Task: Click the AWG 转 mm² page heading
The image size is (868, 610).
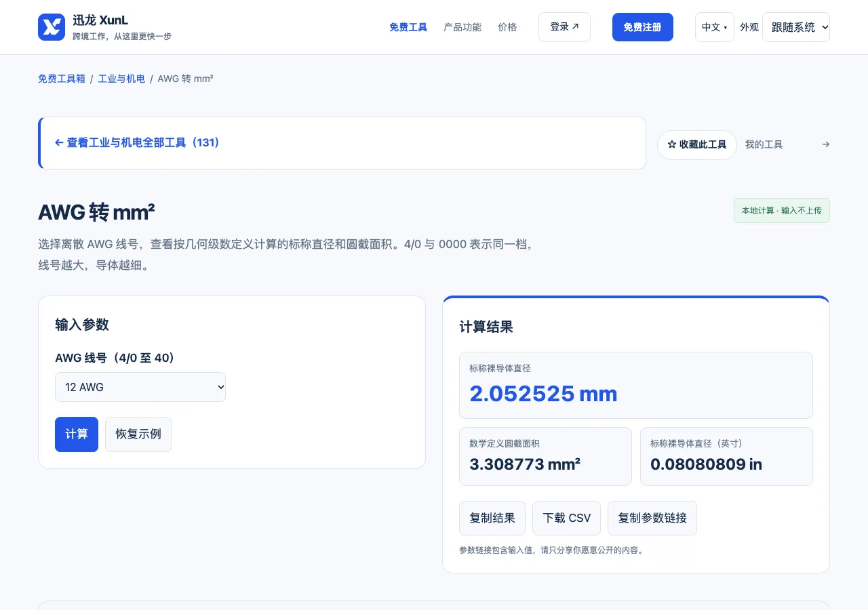Action: (x=96, y=212)
